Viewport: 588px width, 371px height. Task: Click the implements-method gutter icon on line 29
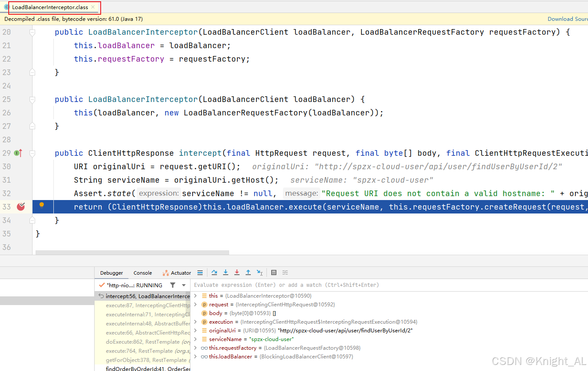[18, 153]
